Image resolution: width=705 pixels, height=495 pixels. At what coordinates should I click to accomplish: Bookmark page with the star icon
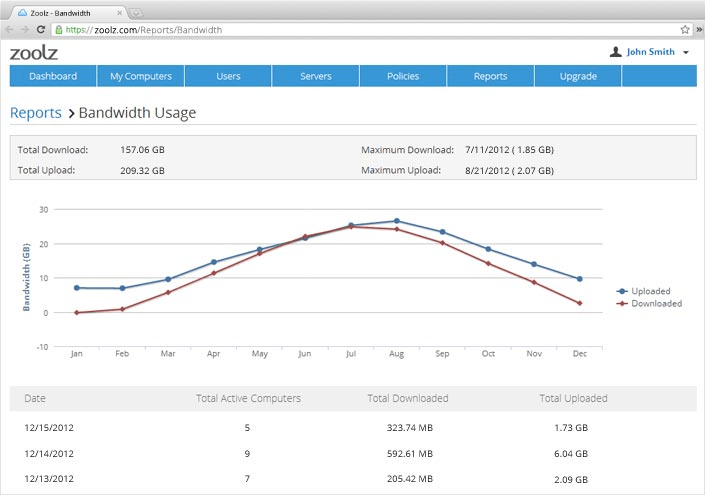[685, 30]
